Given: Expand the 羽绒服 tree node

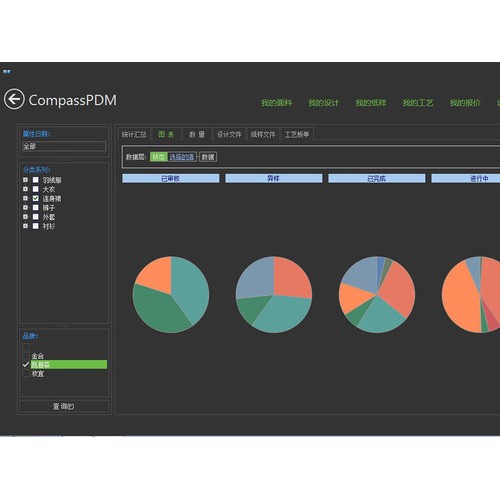Looking at the screenshot, I should click(25, 180).
